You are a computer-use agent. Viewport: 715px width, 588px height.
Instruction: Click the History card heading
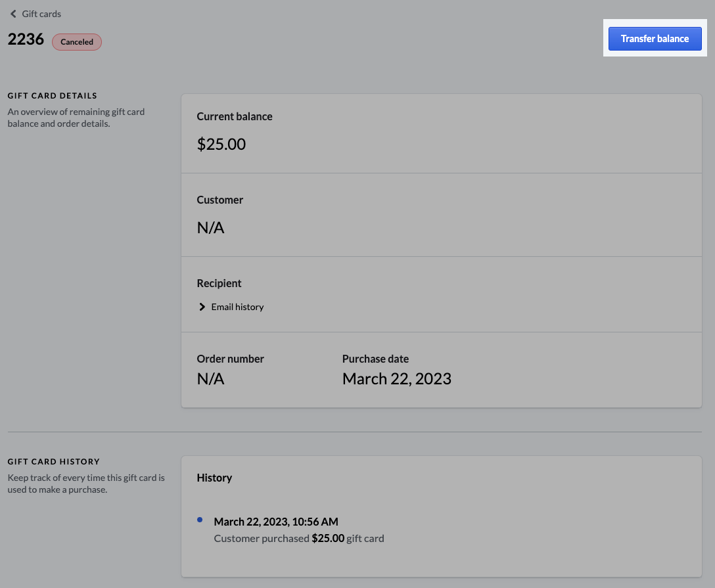[214, 478]
